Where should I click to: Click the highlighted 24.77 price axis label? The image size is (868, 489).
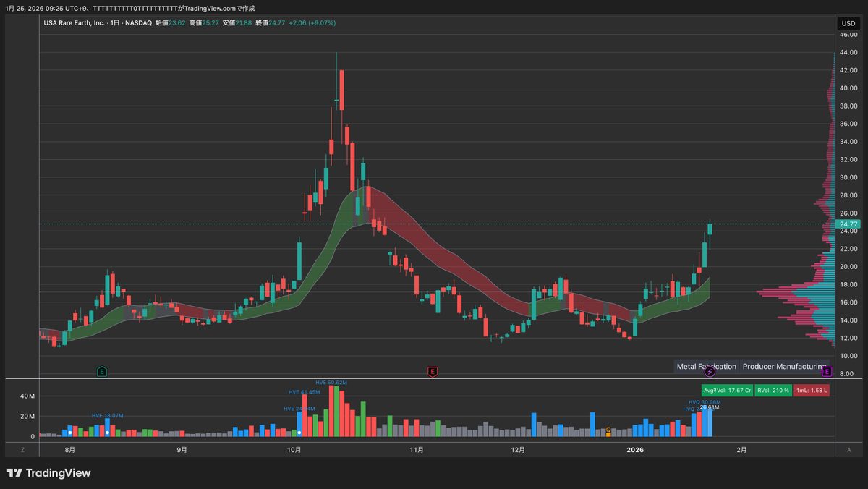click(848, 224)
